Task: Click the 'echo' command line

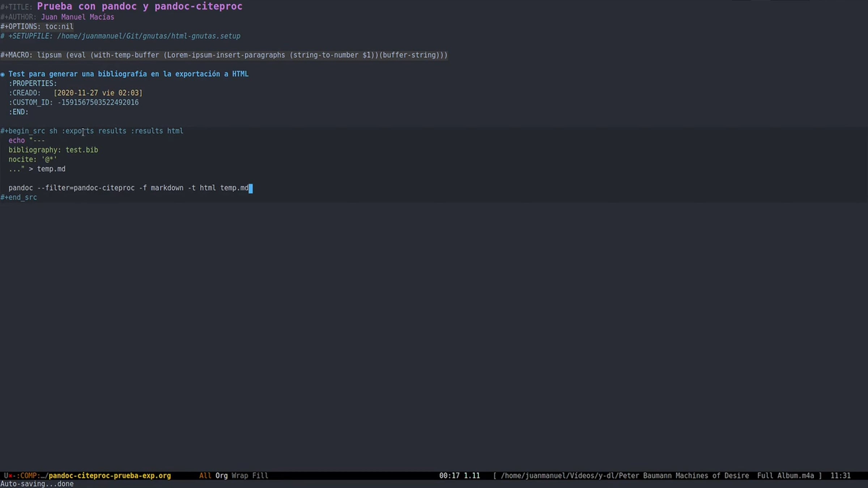Action: (x=26, y=140)
